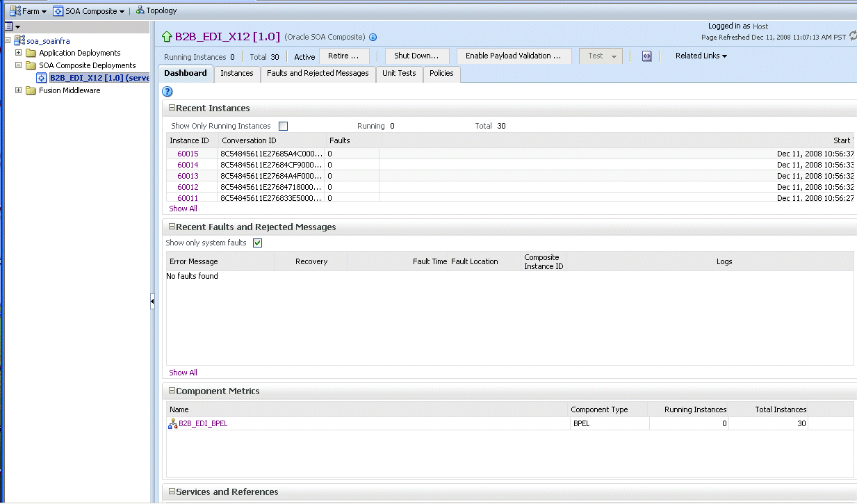The image size is (857, 504).
Task: Switch to the Dashboard tab
Action: point(186,74)
